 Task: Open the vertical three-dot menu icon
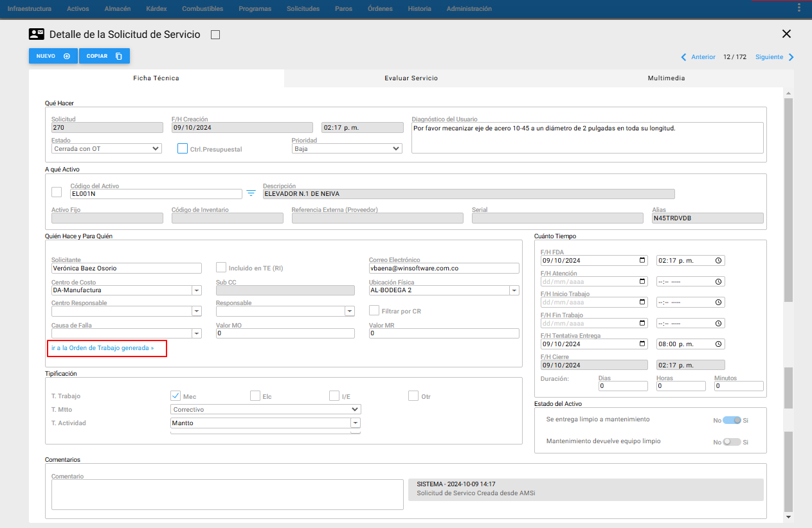pos(799,8)
